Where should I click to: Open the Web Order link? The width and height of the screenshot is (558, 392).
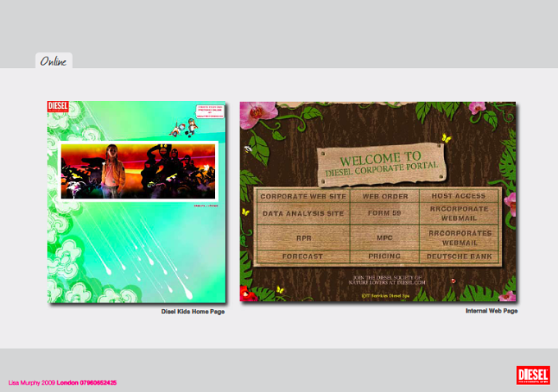386,196
